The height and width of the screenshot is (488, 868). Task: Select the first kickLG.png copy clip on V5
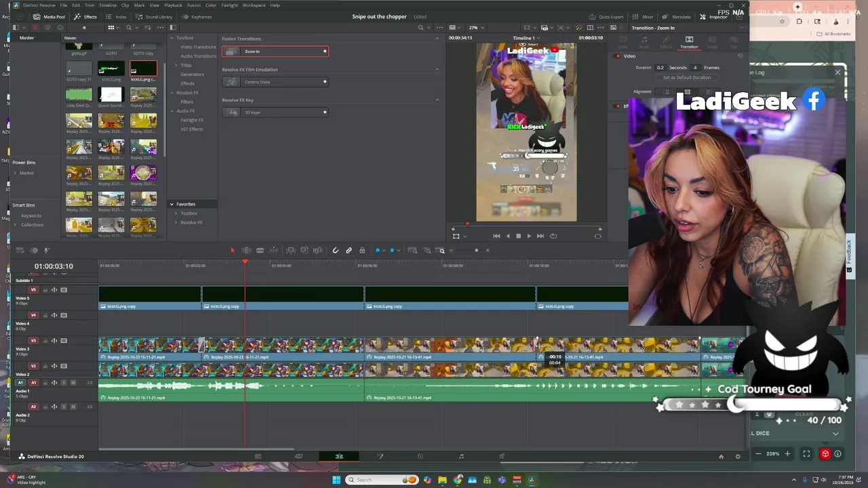[150, 298]
